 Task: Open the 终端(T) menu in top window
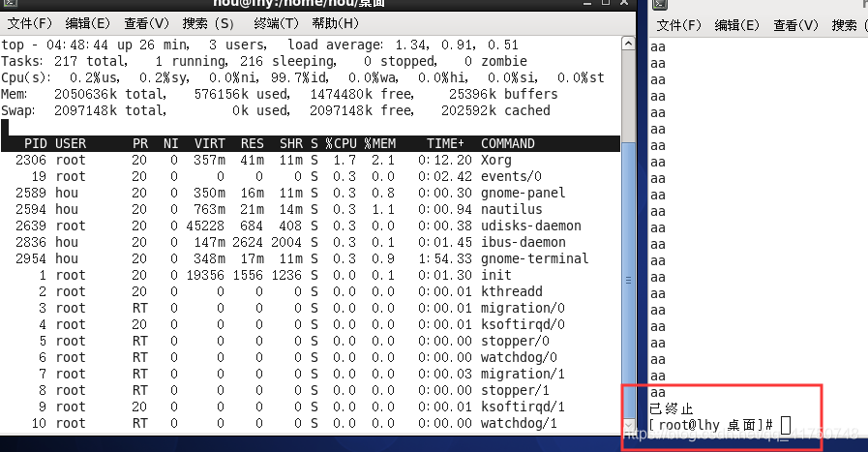(276, 23)
